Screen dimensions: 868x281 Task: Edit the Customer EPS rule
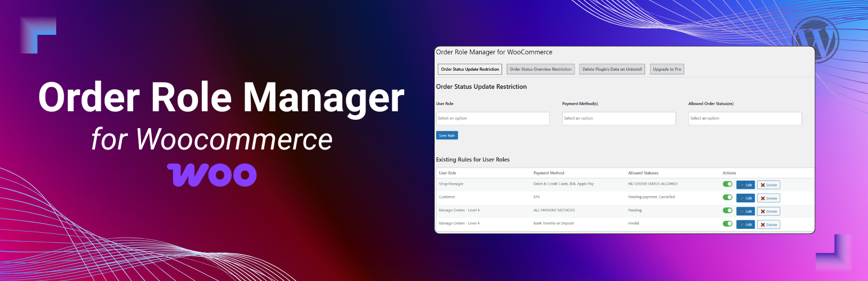tap(745, 198)
